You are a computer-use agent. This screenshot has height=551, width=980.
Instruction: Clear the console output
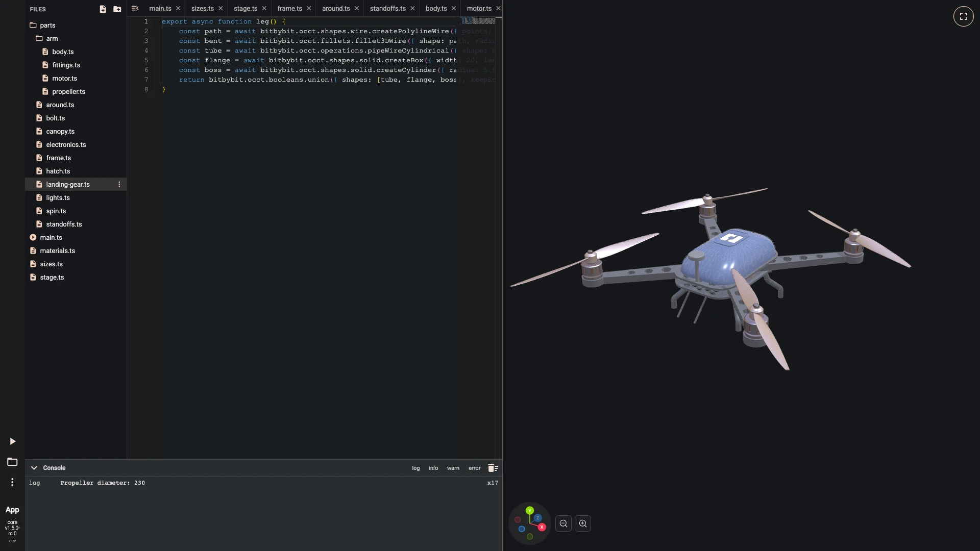click(x=493, y=468)
